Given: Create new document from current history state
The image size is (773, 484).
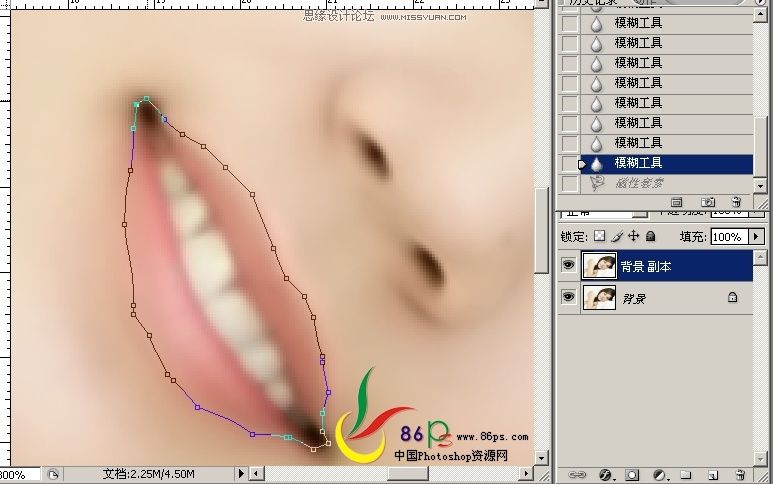Looking at the screenshot, I should tap(676, 202).
